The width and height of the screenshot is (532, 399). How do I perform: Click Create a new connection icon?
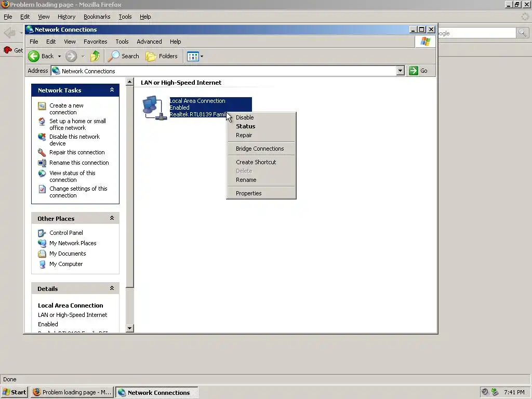[x=42, y=106]
